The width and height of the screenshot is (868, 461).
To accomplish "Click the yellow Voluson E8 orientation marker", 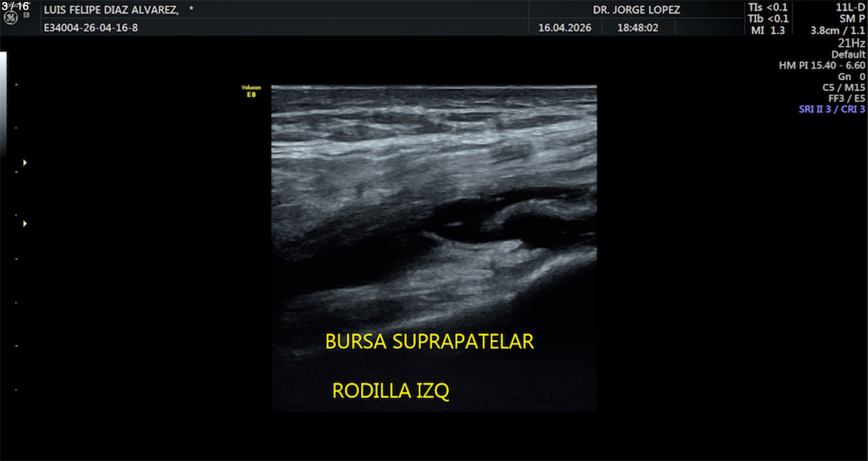I will pos(251,91).
